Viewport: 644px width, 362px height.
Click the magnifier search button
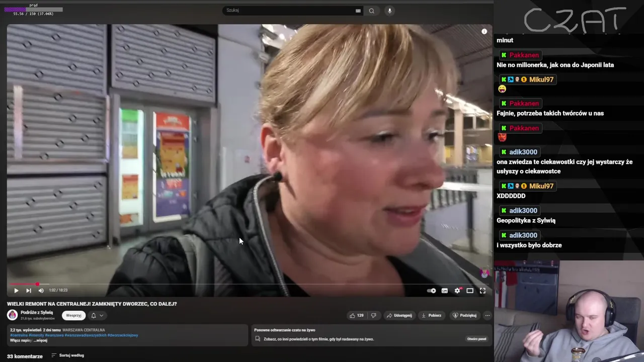point(371,11)
